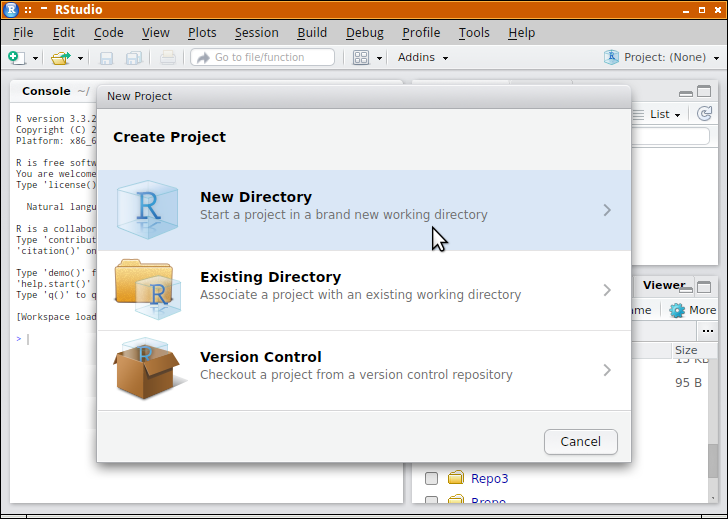
Task: Click the RStudio logo in title bar
Action: tap(11, 9)
